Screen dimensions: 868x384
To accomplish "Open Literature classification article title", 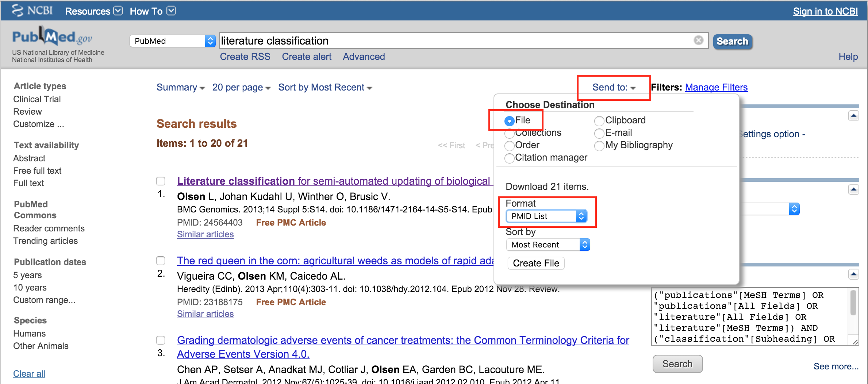I will click(335, 181).
